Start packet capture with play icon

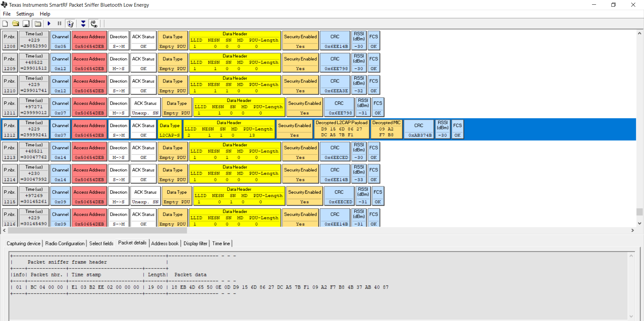pyautogui.click(x=49, y=23)
